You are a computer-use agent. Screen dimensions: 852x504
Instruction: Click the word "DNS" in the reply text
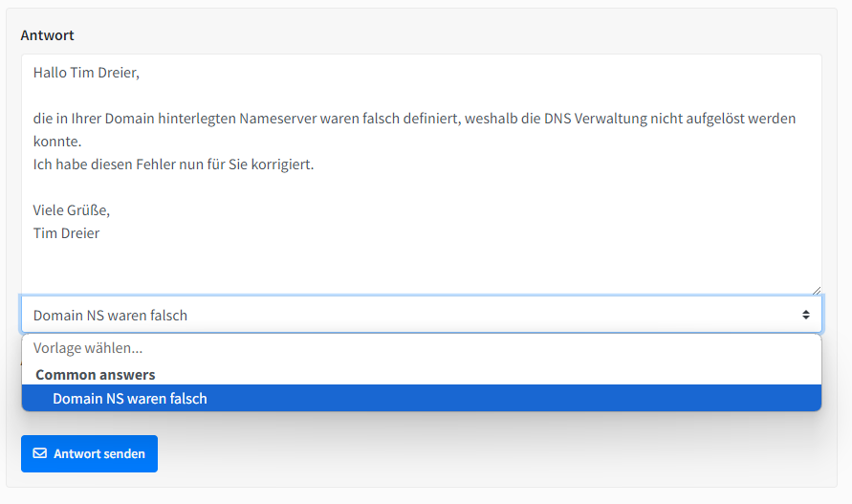557,119
